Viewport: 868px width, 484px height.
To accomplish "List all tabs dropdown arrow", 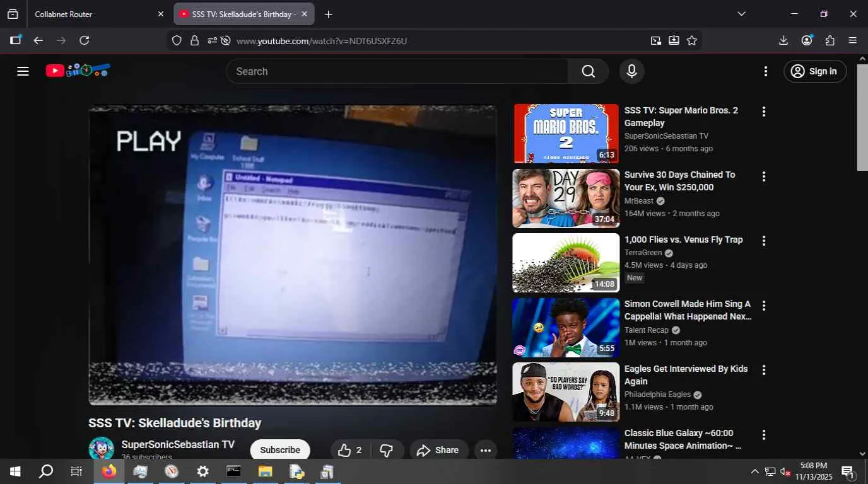I will coord(741,14).
